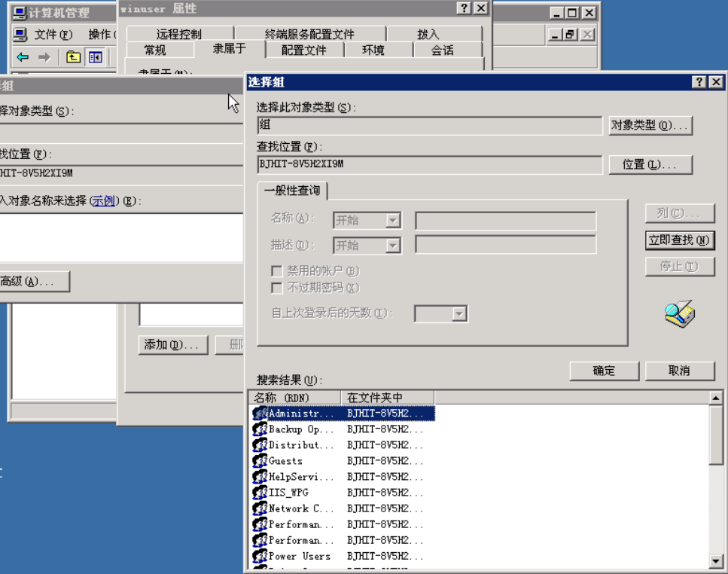This screenshot has height=574, width=728.
Task: Click the 确定 button
Action: pyautogui.click(x=604, y=371)
